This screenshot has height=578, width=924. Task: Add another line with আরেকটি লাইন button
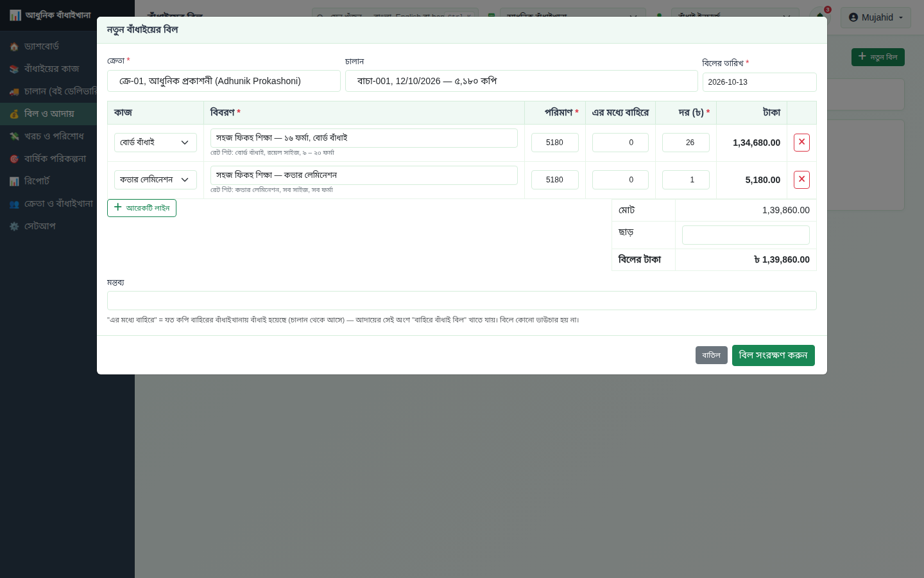(x=142, y=208)
